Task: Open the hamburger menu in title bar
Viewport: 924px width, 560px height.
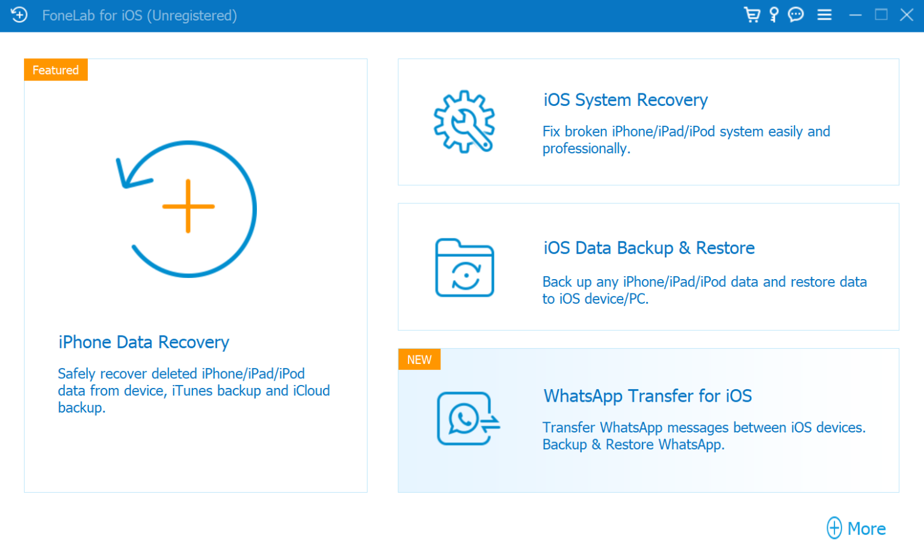Action: click(x=824, y=15)
